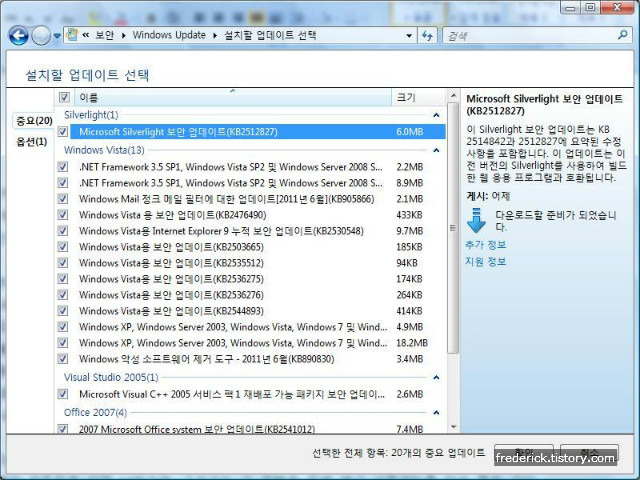Select Windows Mail 정크 메일 필터 update row

[x=258, y=199]
